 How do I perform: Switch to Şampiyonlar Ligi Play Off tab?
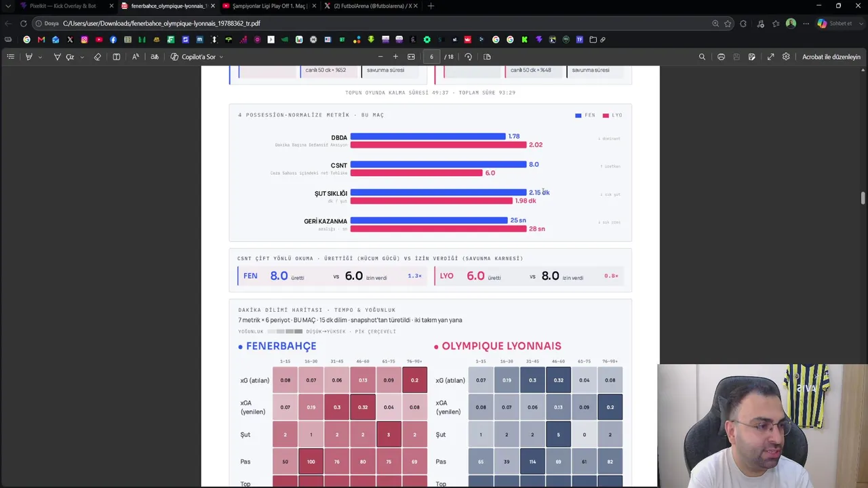coord(269,6)
